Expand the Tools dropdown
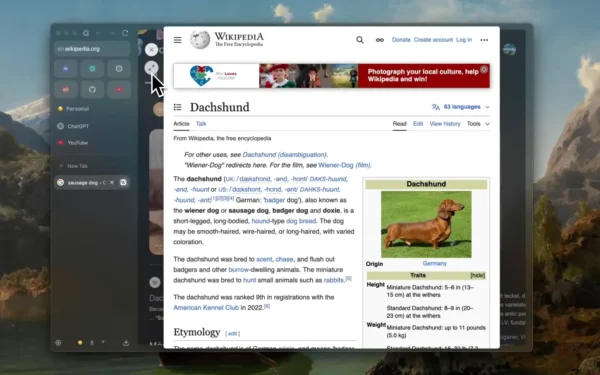Image resolution: width=600 pixels, height=375 pixels. click(x=478, y=124)
